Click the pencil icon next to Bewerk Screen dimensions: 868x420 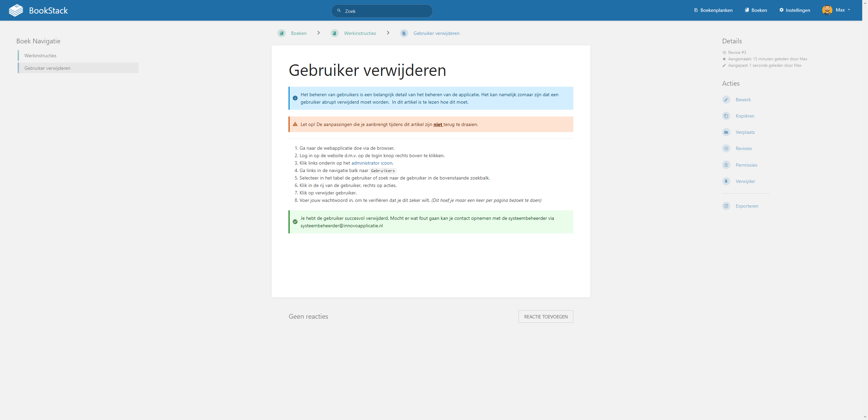coord(726,100)
